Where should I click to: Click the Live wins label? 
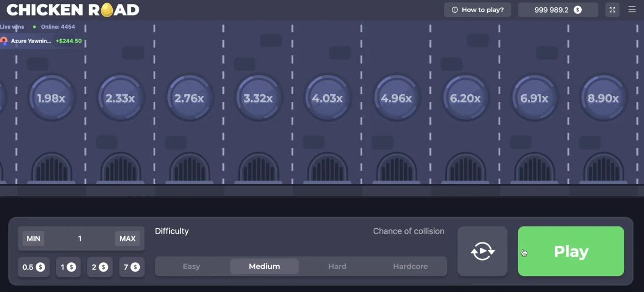(x=12, y=27)
